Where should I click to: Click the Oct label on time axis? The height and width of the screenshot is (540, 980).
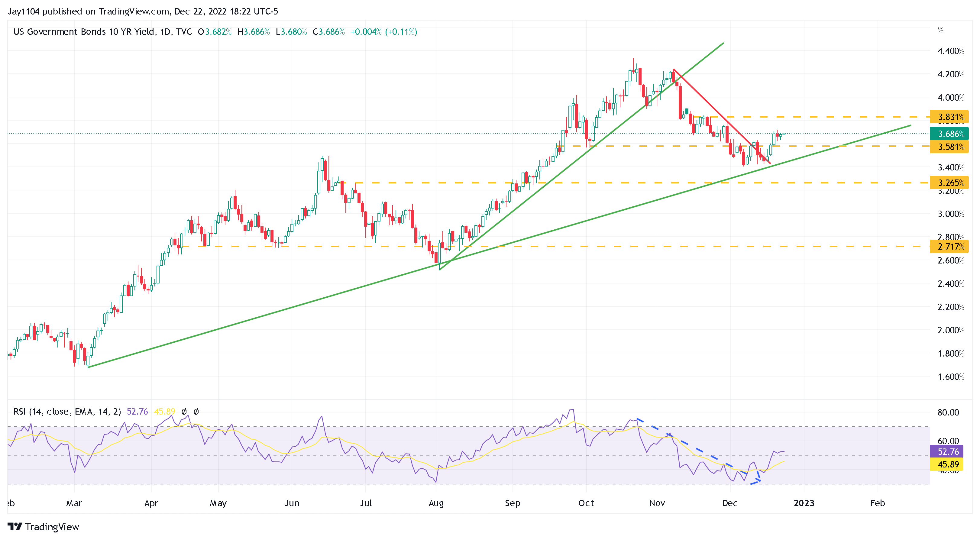coord(586,503)
